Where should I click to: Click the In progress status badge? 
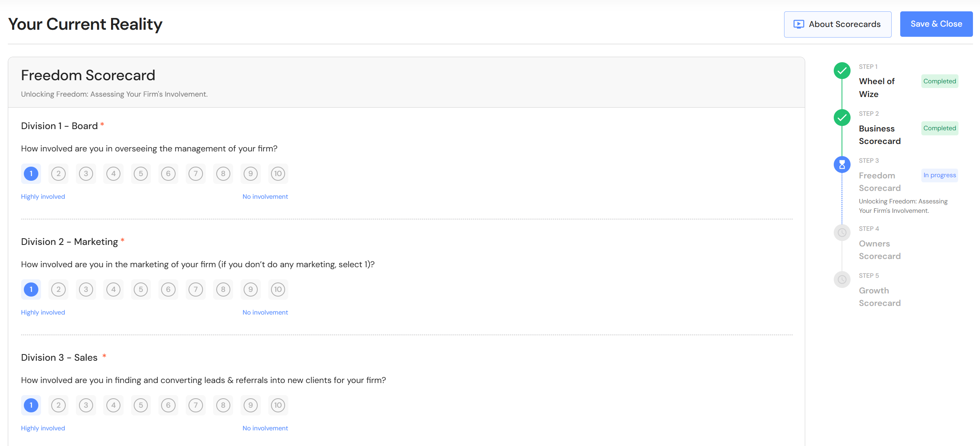point(939,175)
